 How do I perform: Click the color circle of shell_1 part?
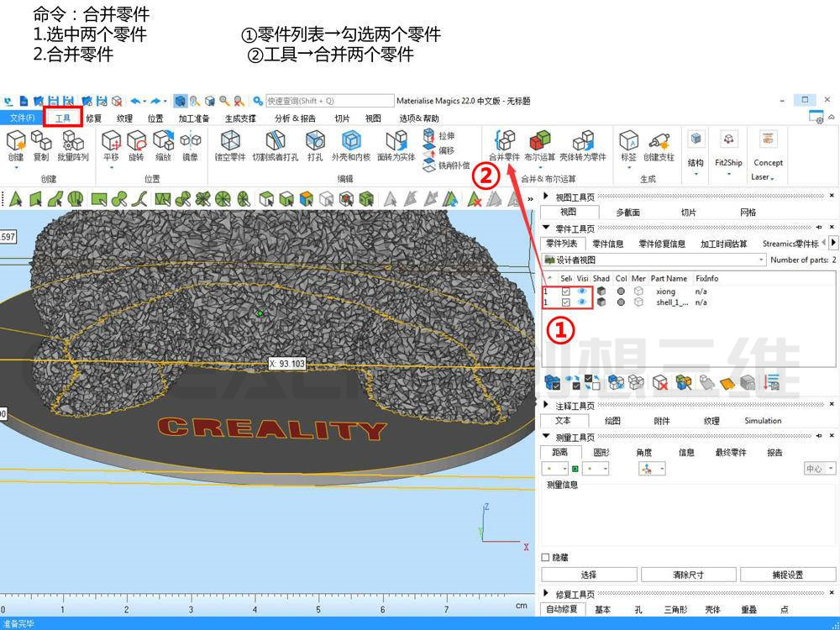click(621, 302)
